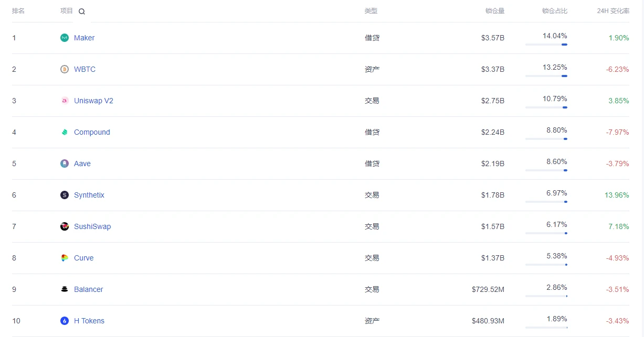
Task: Click Maker's 14.04% share progress bar
Action: 546,45
